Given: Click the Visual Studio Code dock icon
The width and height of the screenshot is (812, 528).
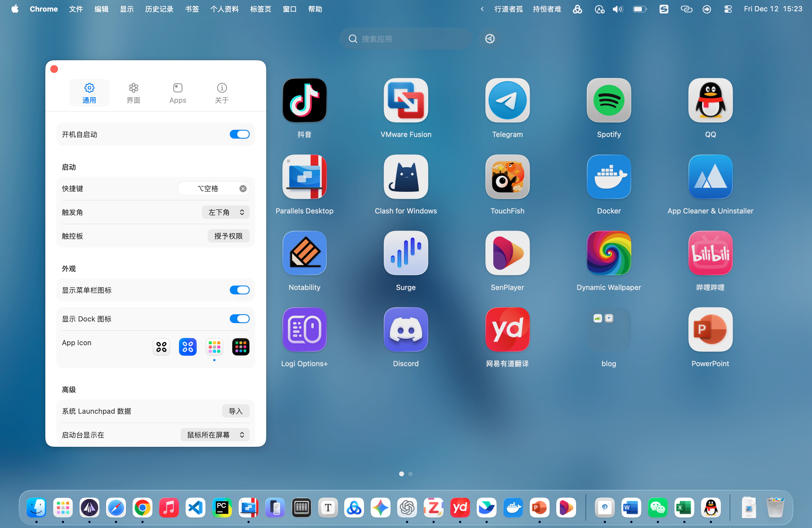Looking at the screenshot, I should (x=196, y=508).
